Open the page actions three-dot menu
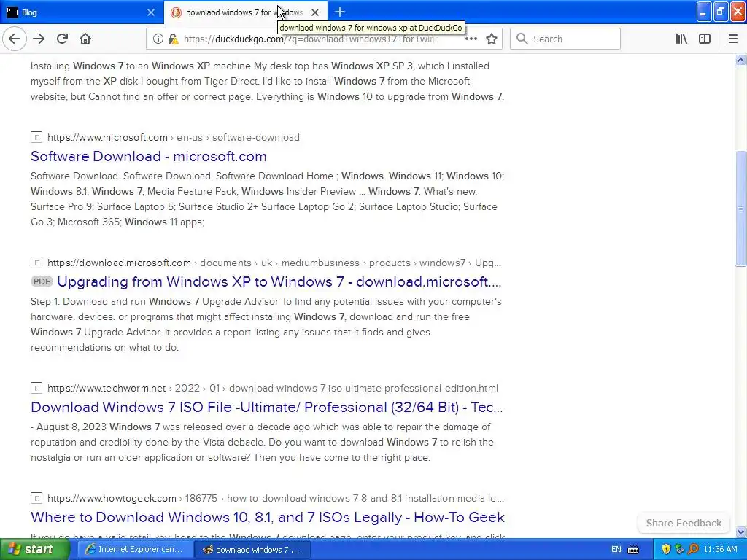Viewport: 747px width, 560px height. (471, 39)
